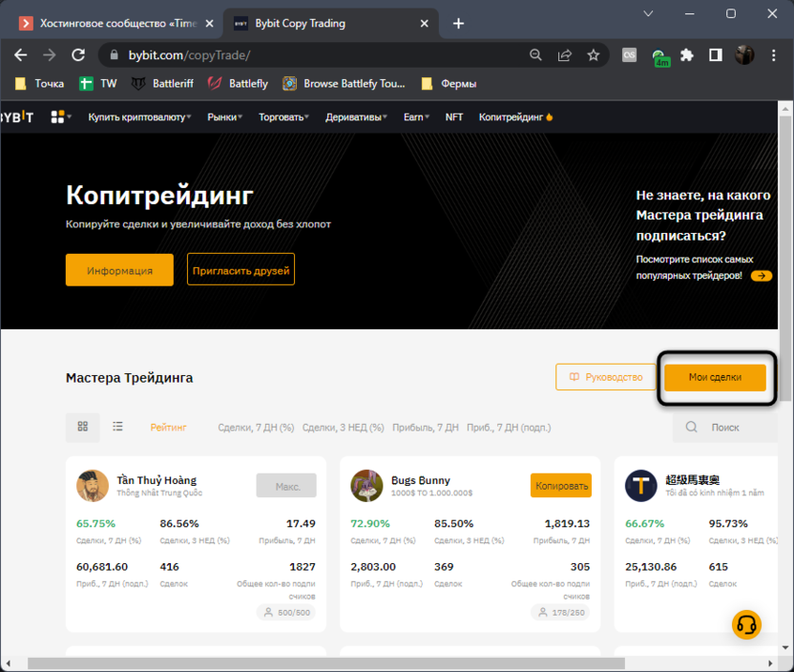794x672 pixels.
Task: Open the NFT menu item
Action: (453, 117)
